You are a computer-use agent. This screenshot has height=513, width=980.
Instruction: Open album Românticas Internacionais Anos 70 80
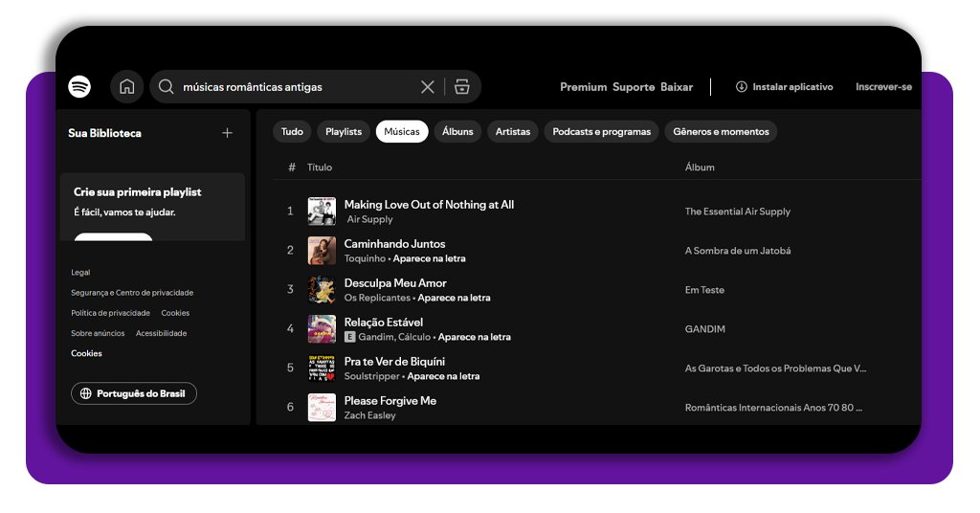point(773,408)
